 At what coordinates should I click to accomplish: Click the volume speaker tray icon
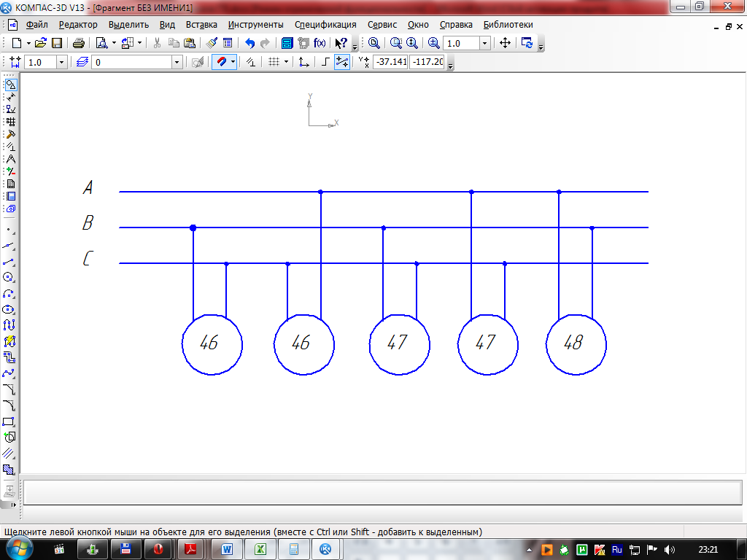[670, 550]
